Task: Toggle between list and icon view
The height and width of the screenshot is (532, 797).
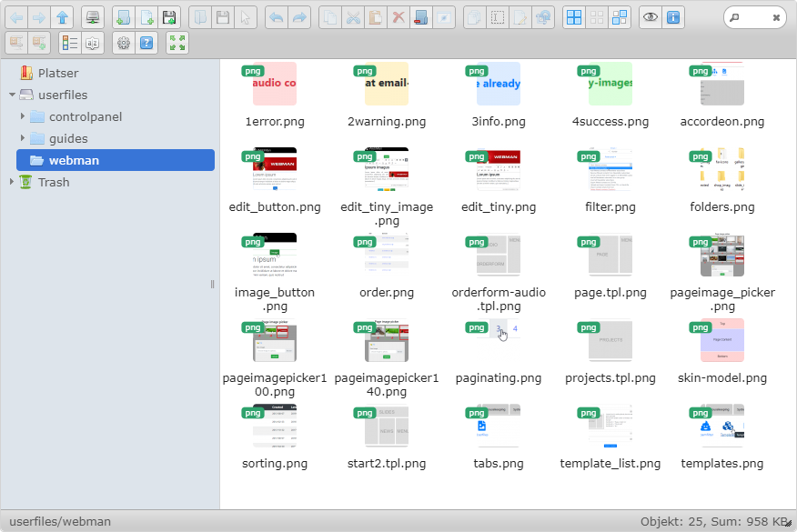Action: [x=70, y=43]
